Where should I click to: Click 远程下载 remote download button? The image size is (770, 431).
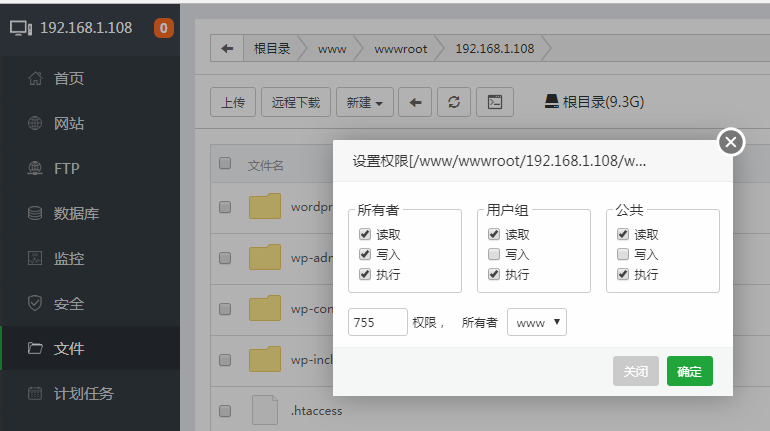(296, 102)
